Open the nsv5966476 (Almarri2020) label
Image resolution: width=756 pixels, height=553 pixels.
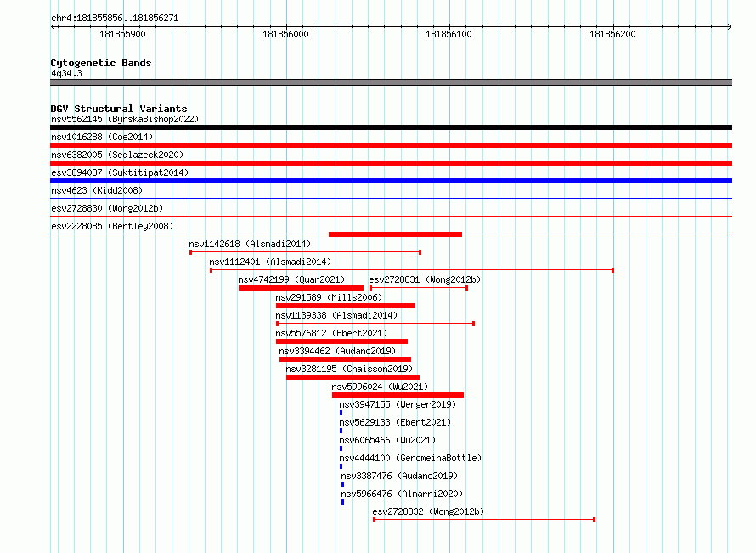pyautogui.click(x=402, y=494)
